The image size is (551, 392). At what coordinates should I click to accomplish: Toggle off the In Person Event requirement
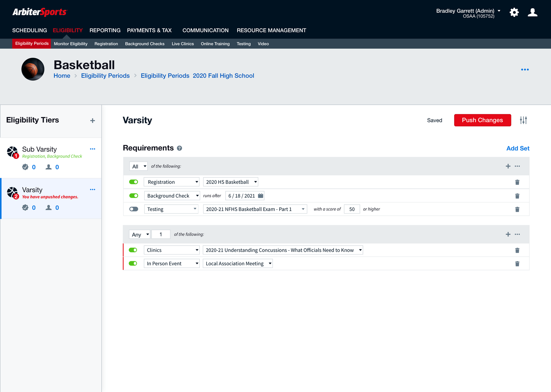click(x=133, y=264)
